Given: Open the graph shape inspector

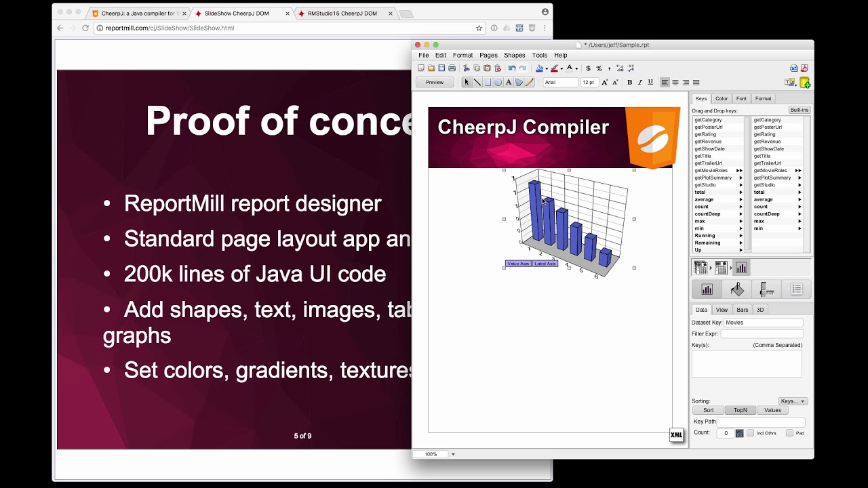Looking at the screenshot, I should (707, 289).
